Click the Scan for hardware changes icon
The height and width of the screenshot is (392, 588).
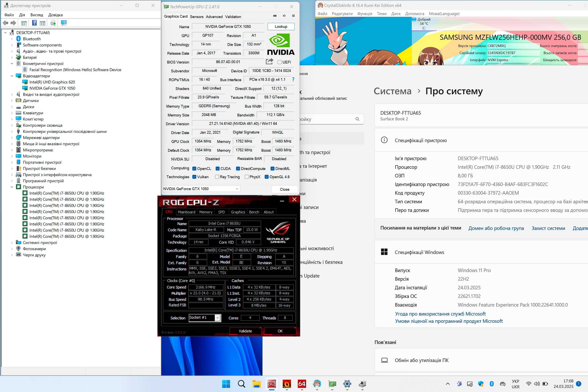[64, 23]
